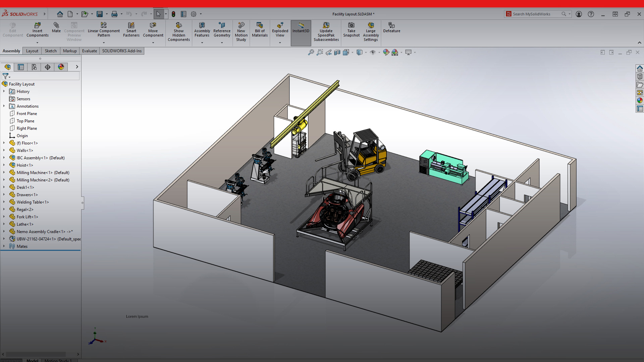Toggle Instant3D mode
Viewport: 644px width, 362px height.
pos(301,33)
